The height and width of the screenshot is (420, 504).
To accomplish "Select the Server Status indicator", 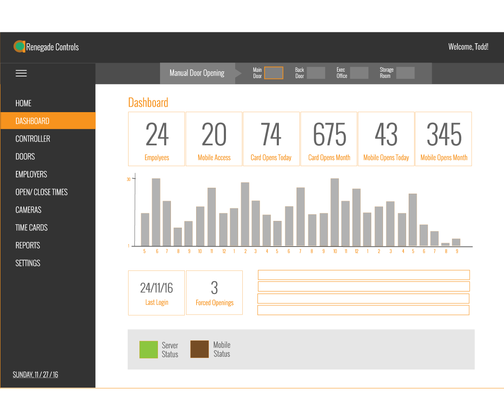I will click(x=160, y=349).
